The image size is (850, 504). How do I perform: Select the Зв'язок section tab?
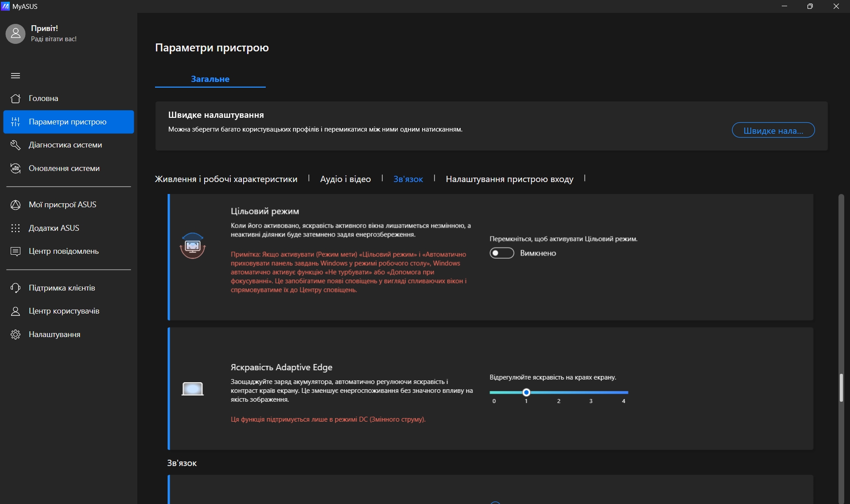click(408, 179)
